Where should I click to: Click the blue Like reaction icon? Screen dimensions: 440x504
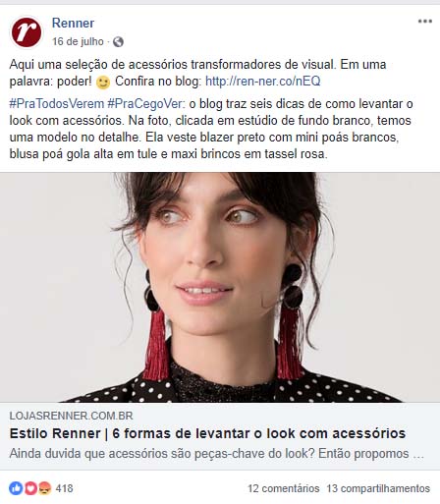(16, 488)
